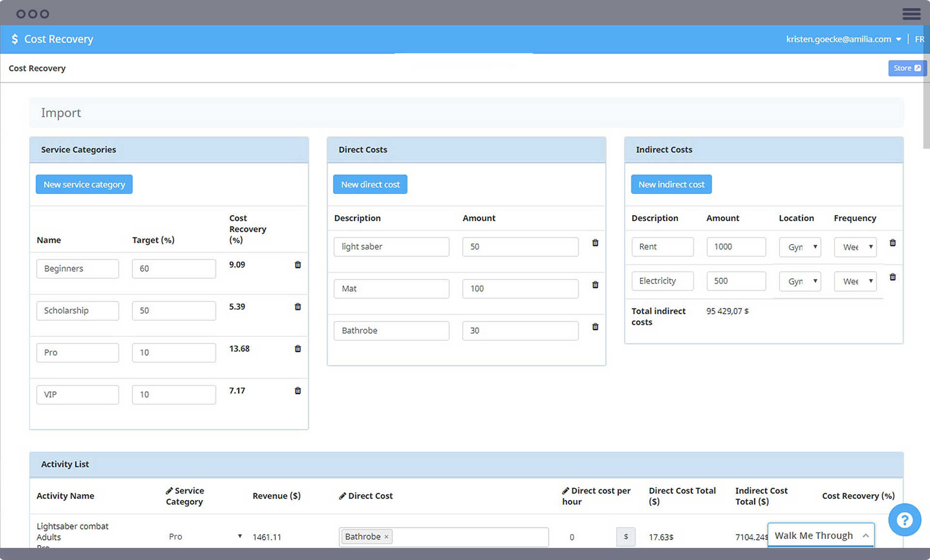Delete the Scholarship service category

click(x=298, y=307)
